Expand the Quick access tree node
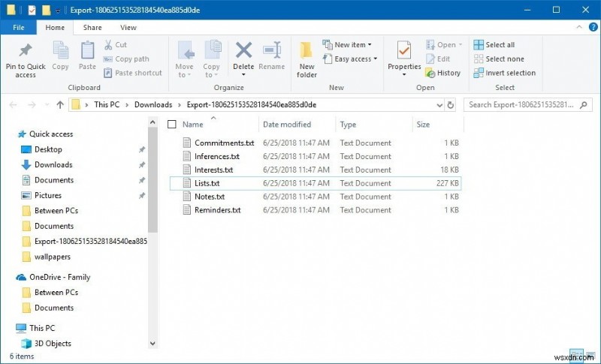This screenshot has height=364, width=601. [9, 134]
